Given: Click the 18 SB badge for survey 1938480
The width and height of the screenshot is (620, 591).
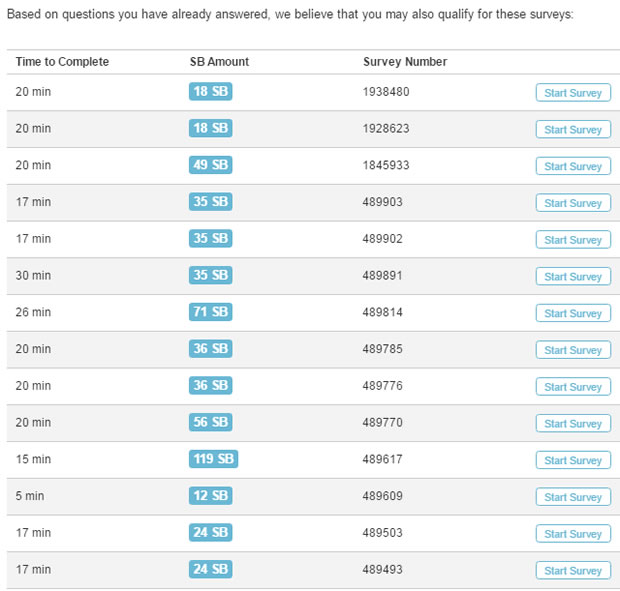Looking at the screenshot, I should pyautogui.click(x=210, y=91).
